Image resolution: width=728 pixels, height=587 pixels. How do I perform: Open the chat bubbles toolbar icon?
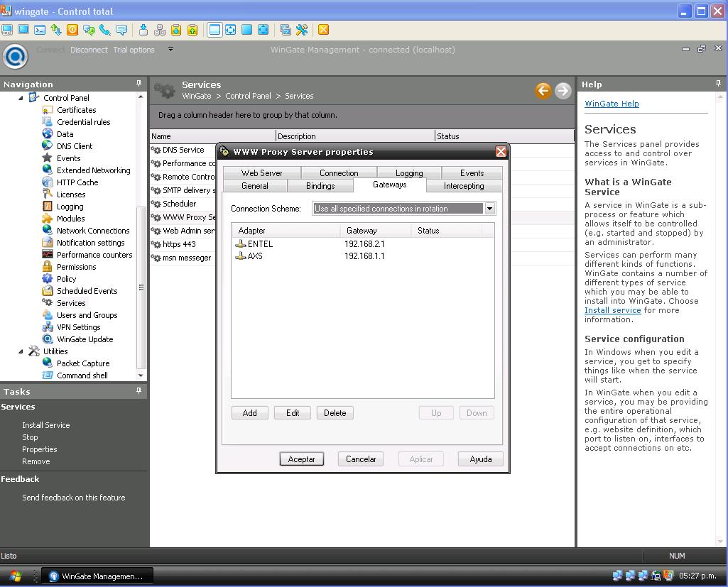click(x=89, y=30)
